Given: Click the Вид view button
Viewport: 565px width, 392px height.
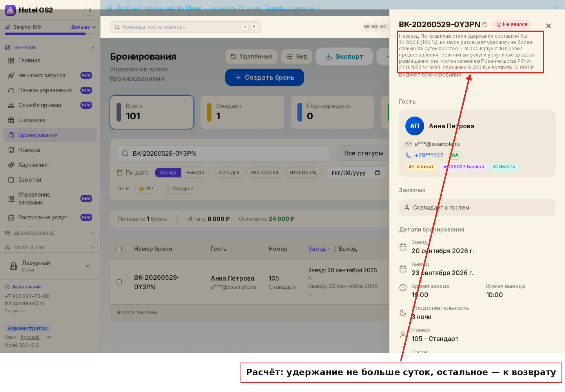Looking at the screenshot, I should [297, 57].
